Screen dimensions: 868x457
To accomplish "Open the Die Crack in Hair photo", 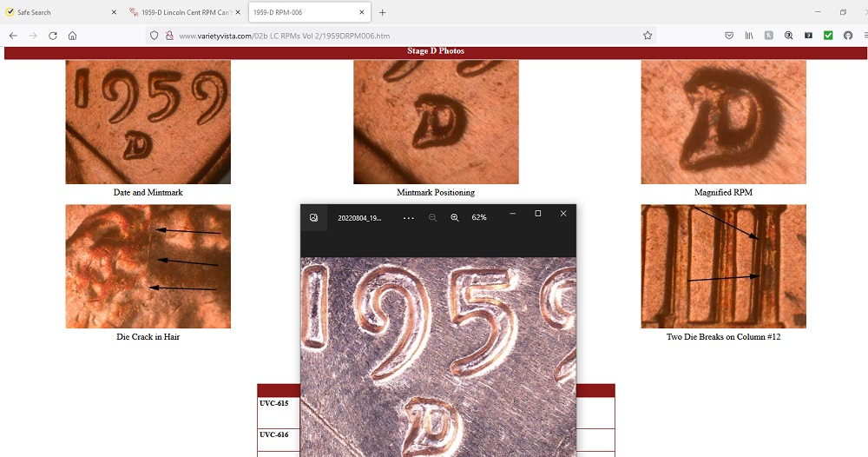I will pyautogui.click(x=148, y=267).
